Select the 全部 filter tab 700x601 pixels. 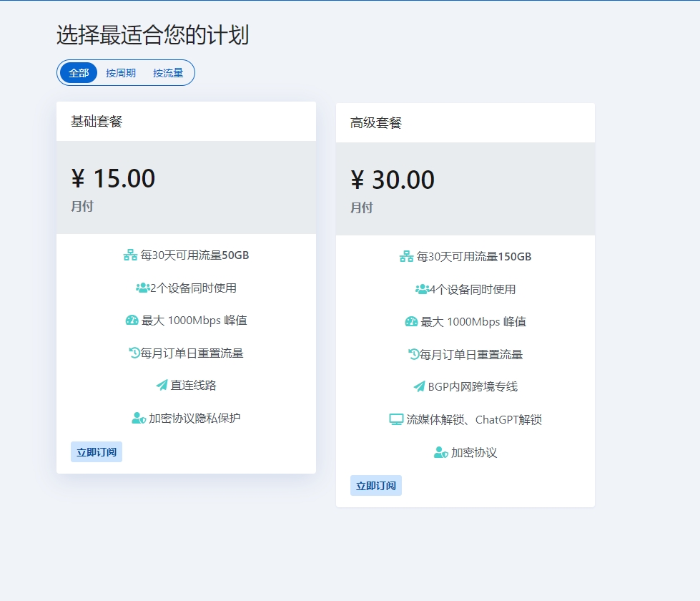pos(79,73)
